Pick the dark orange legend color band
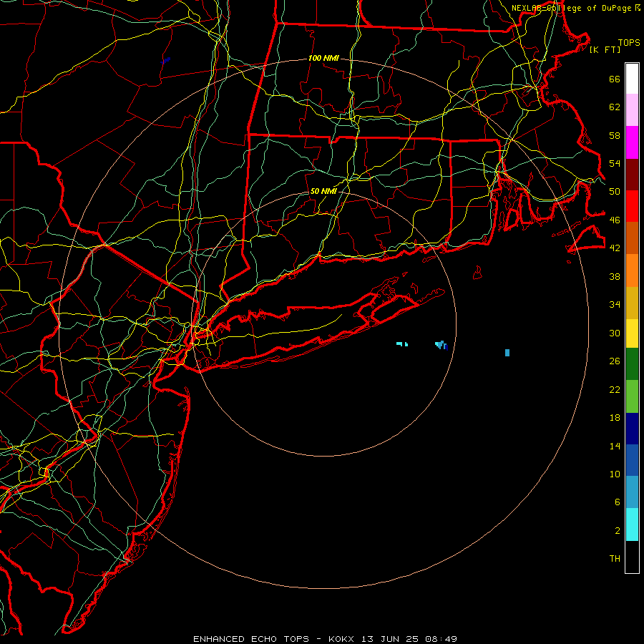Viewport: 644px width, 644px height. [632, 238]
